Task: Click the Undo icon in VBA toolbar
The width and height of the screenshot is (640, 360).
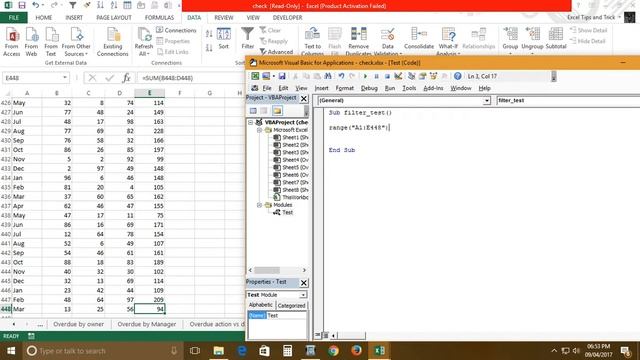Action: click(x=341, y=76)
